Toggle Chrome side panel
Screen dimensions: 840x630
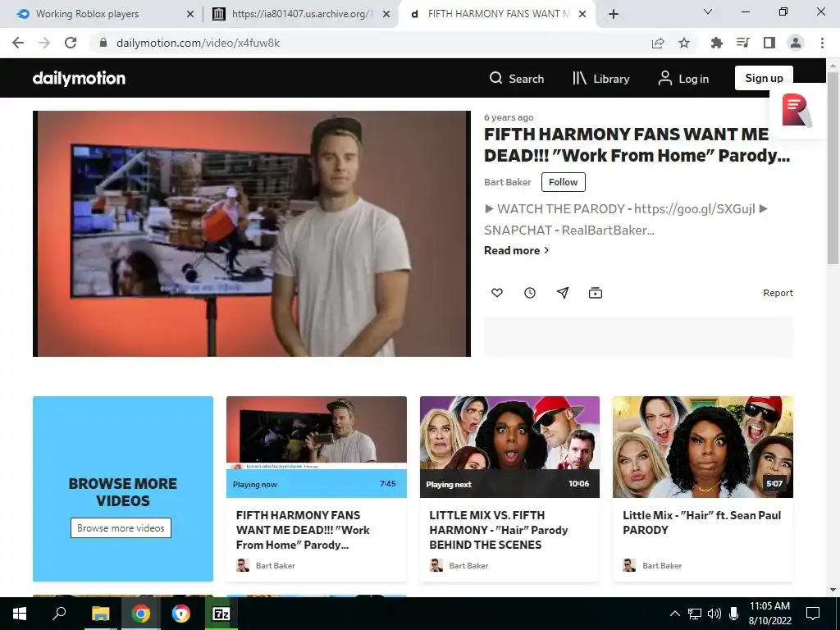click(769, 43)
